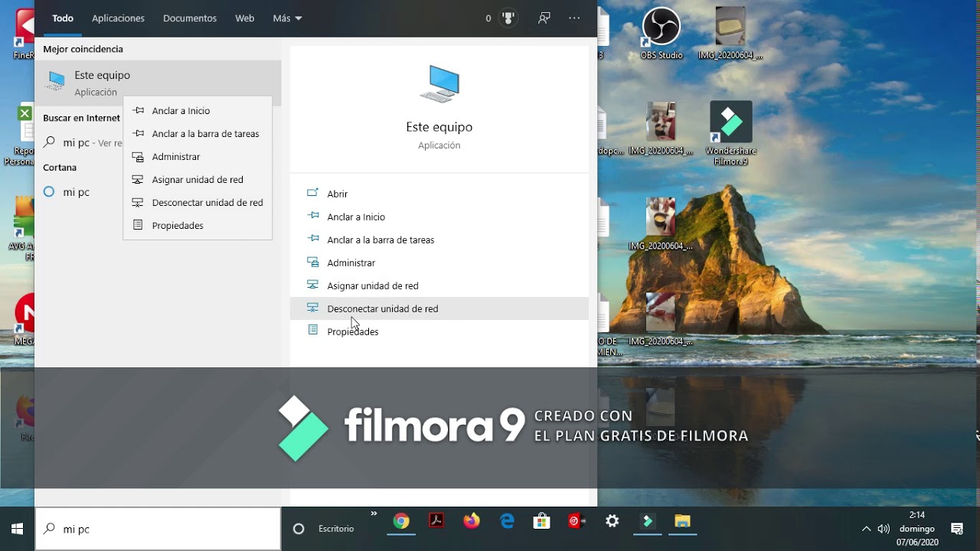This screenshot has height=551, width=980.
Task: Open Adobe Acrobat from the taskbar
Action: coord(436,522)
